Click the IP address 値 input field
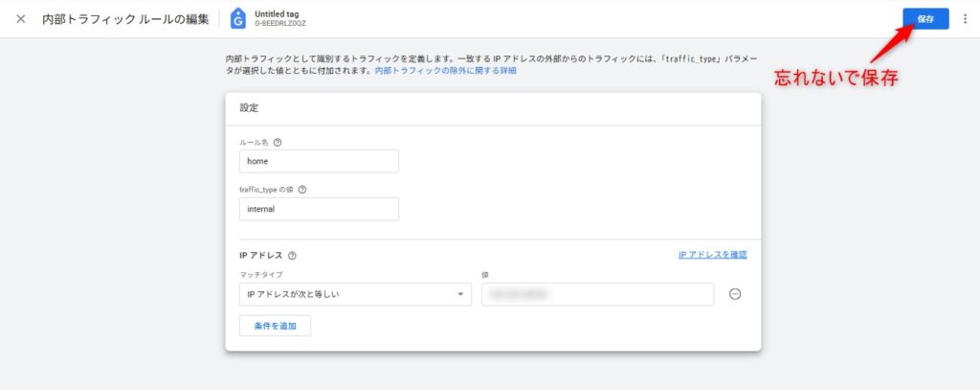980x390 pixels. click(x=597, y=294)
